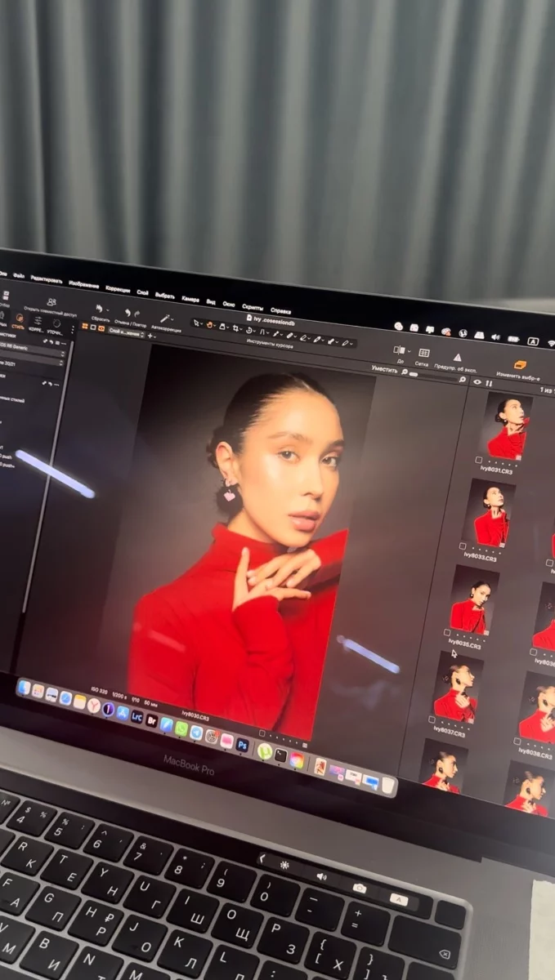Image resolution: width=555 pixels, height=980 pixels.
Task: Click the До (Before) toolbar icon
Action: point(400,350)
